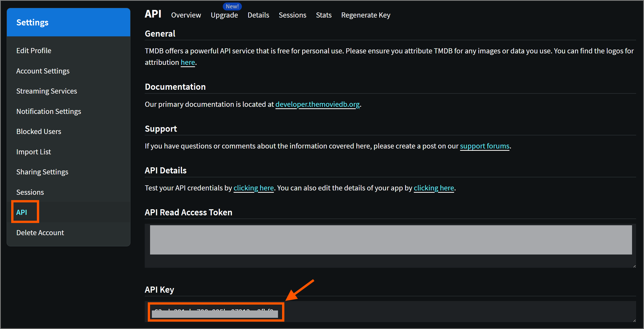The image size is (644, 329).
Task: Open developer.themoviedb.org documentation link
Action: [x=317, y=104]
